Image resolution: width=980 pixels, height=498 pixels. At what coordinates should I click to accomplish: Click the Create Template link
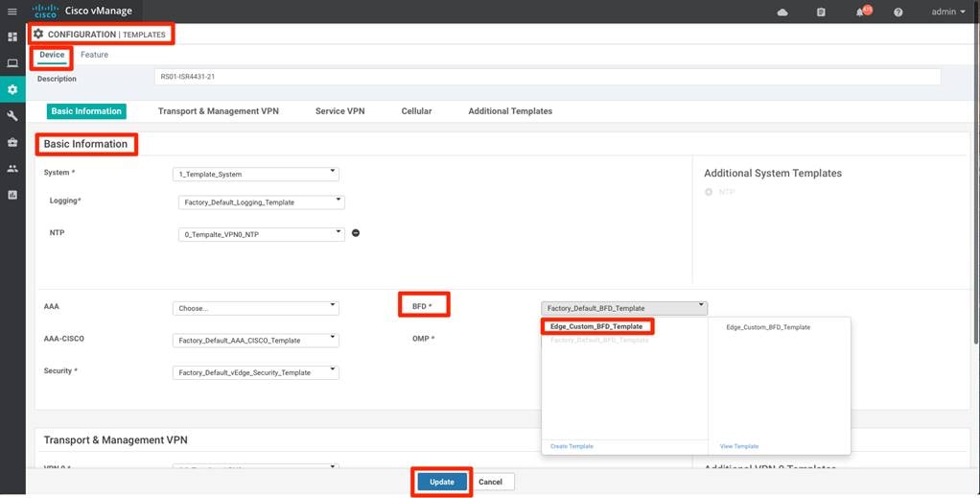(572, 447)
